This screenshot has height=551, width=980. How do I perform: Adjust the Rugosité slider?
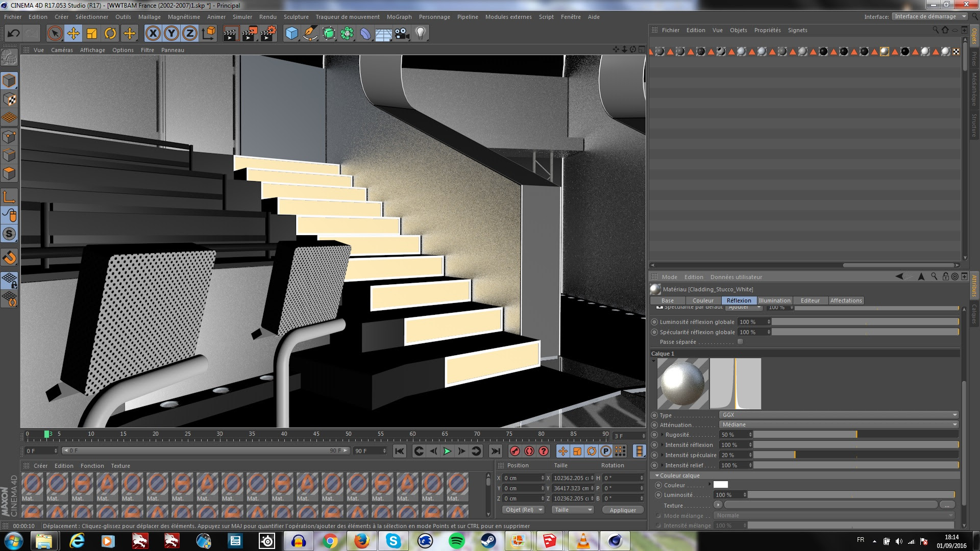pyautogui.click(x=856, y=435)
